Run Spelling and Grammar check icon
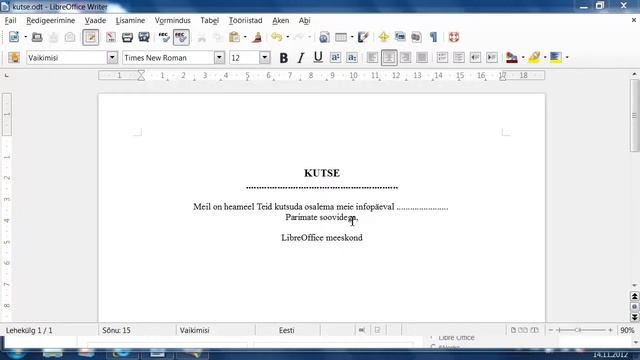The width and height of the screenshot is (640, 360). pos(164,37)
